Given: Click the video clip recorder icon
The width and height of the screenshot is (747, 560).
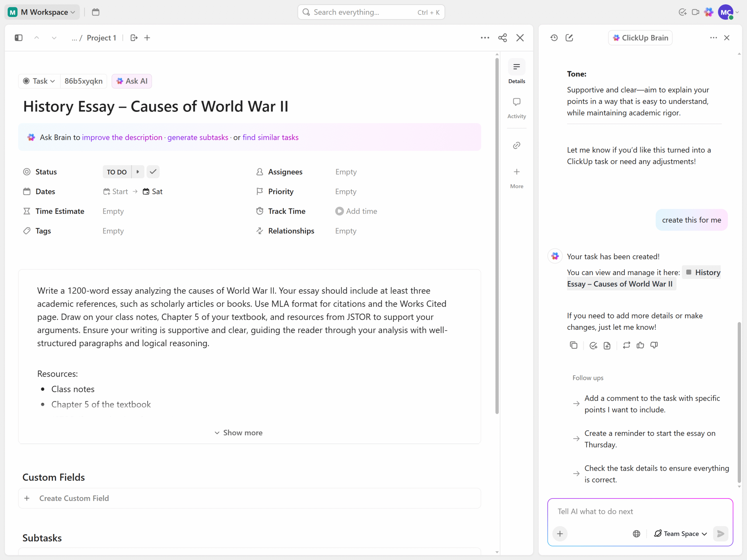Looking at the screenshot, I should point(695,12).
